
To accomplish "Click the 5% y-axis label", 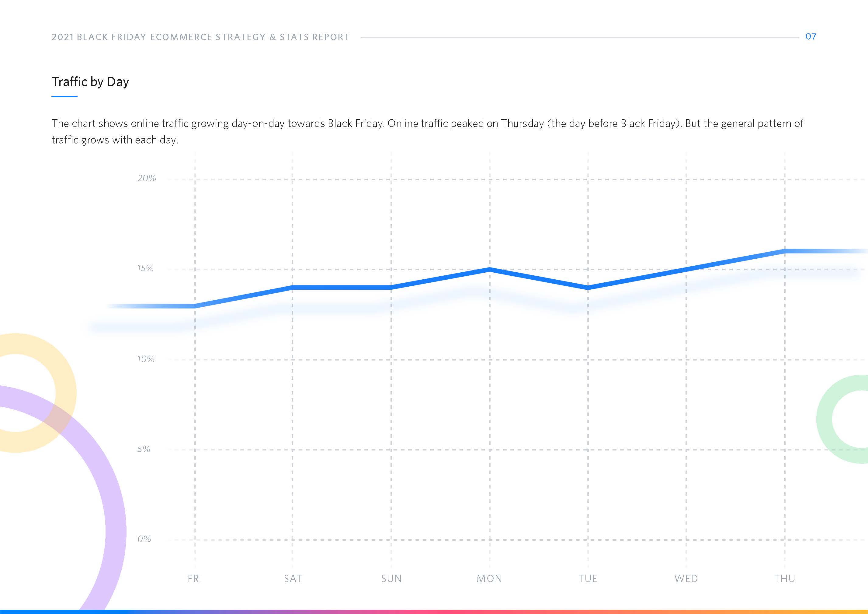I will [x=144, y=449].
